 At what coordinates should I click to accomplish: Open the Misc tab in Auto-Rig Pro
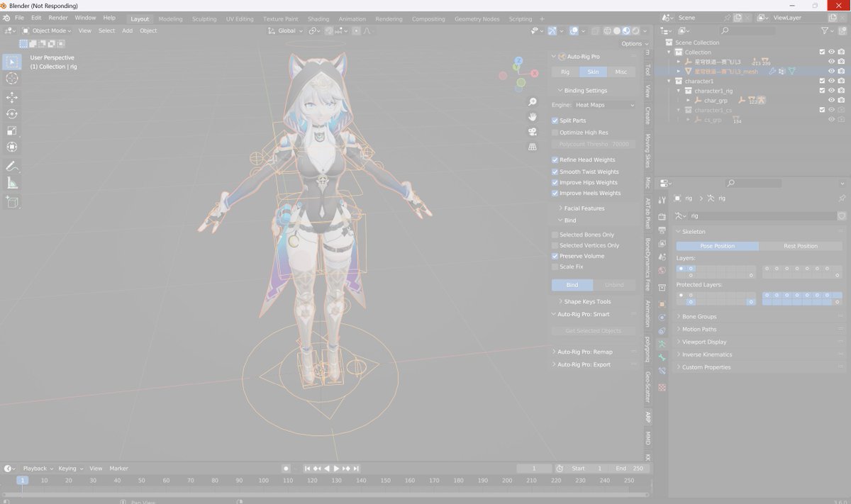pos(621,72)
